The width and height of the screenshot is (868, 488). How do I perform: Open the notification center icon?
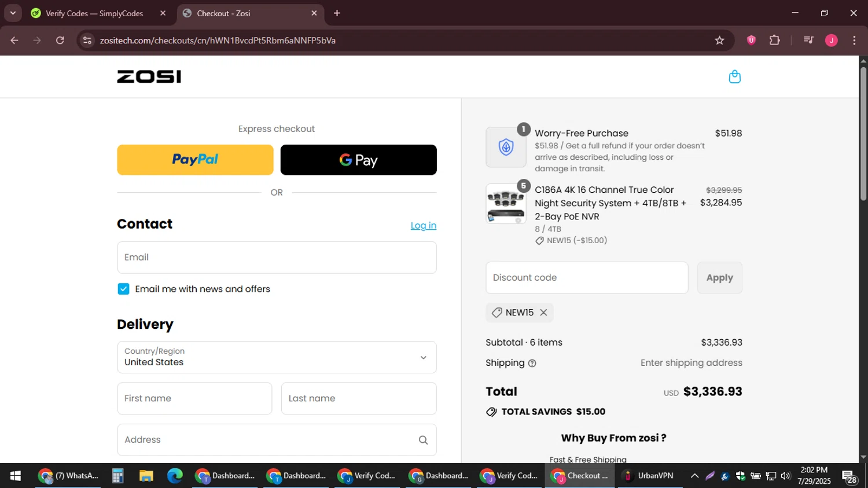[849, 476]
